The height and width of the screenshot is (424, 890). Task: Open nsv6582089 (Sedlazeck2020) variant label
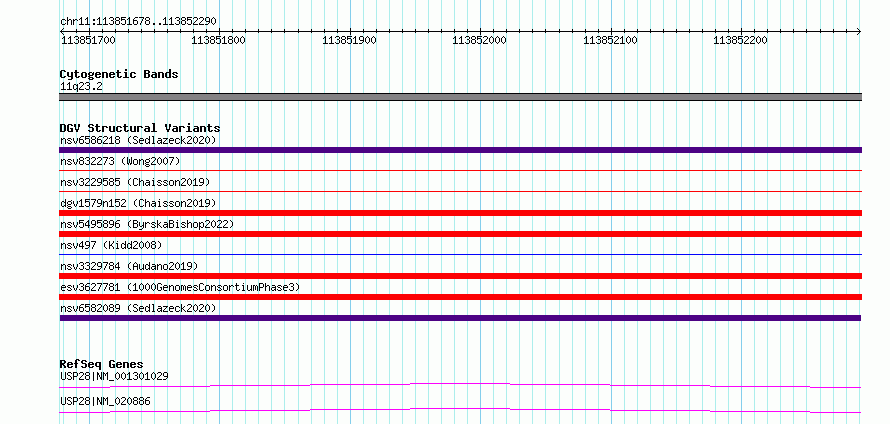pos(138,308)
